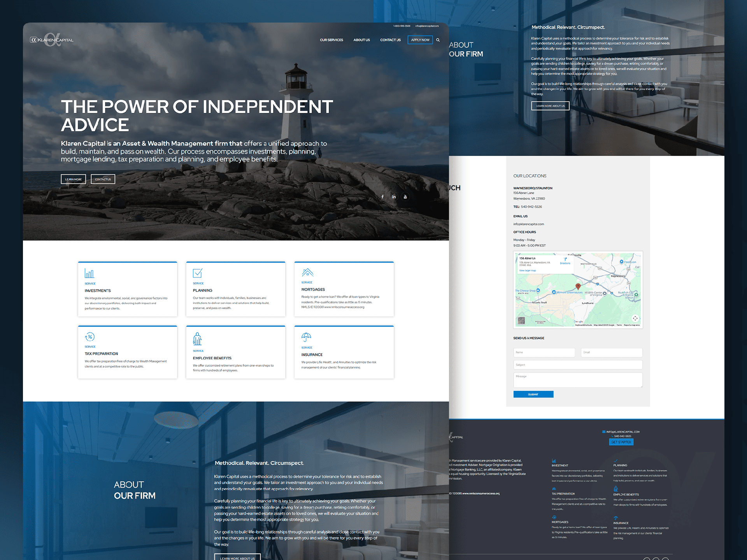Click the phone number 1-800-918-3568 in the top bar
The image size is (747, 560).
pyautogui.click(x=402, y=26)
